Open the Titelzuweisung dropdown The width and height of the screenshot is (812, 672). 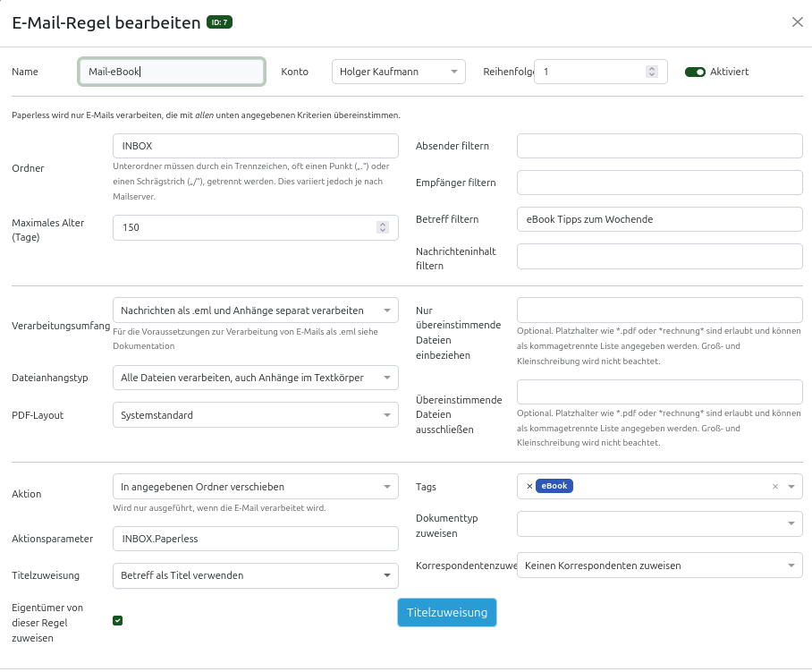point(256,575)
